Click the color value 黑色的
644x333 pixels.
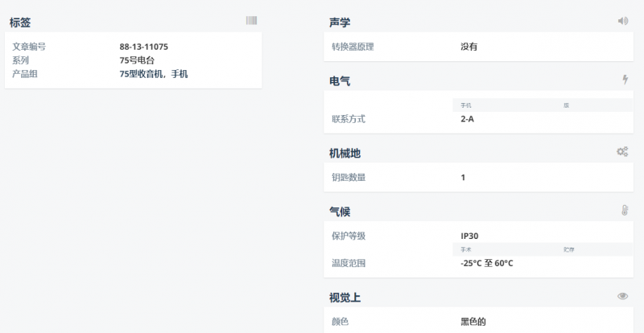pos(473,322)
